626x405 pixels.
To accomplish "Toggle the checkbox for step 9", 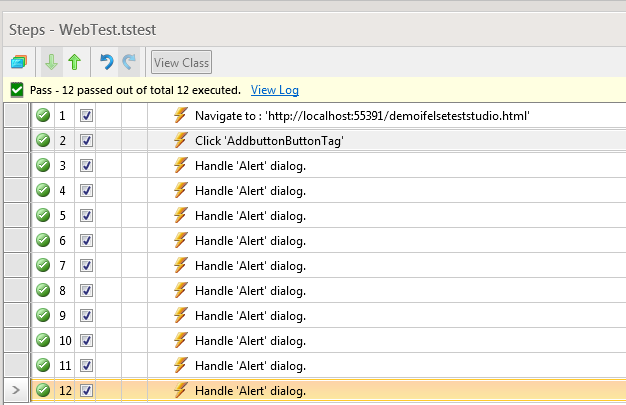I will (x=86, y=316).
